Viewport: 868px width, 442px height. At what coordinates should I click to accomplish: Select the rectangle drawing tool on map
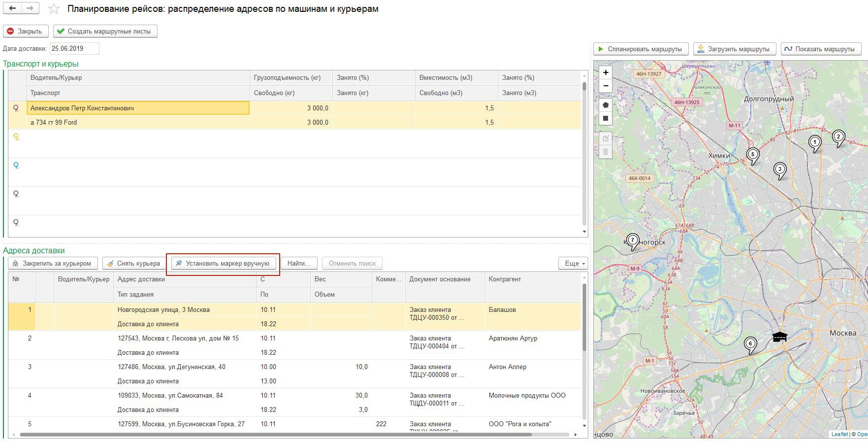(606, 118)
